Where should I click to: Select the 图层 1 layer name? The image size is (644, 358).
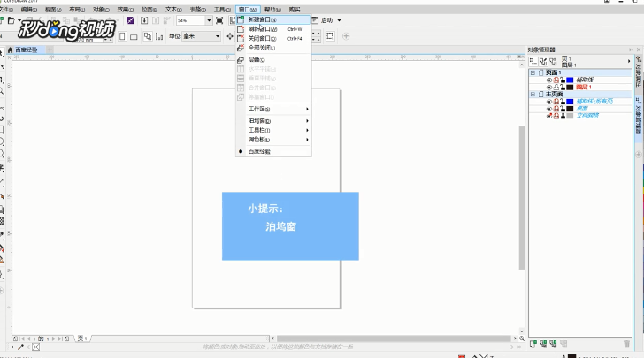583,87
